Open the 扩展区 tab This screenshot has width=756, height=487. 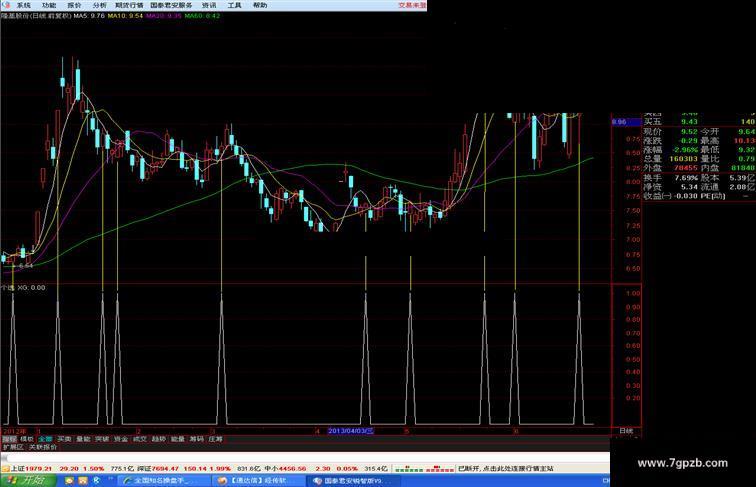click(13, 447)
